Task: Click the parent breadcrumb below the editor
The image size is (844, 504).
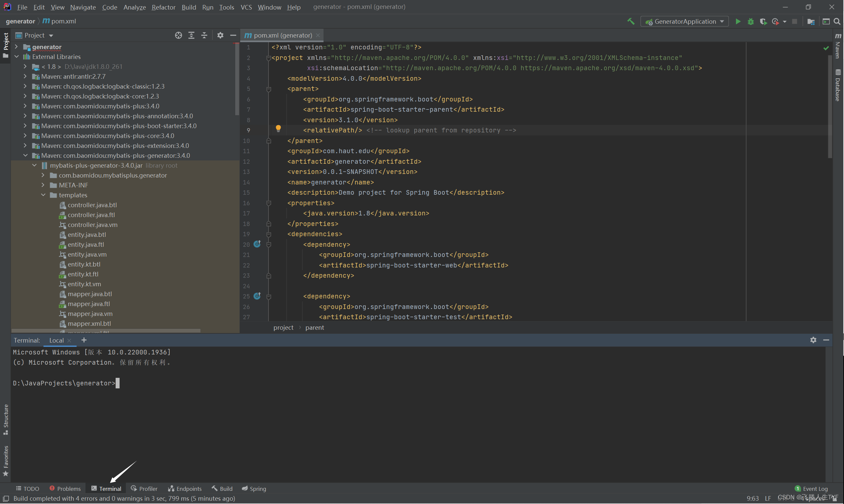Action: (x=315, y=327)
